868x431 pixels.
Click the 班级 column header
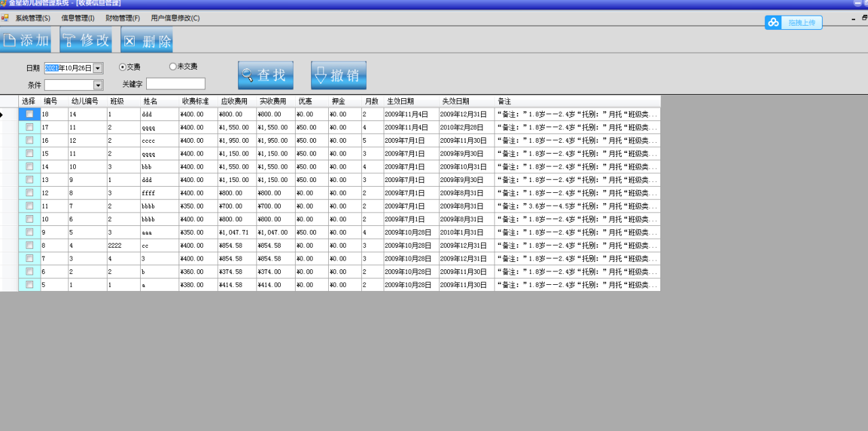tap(124, 101)
